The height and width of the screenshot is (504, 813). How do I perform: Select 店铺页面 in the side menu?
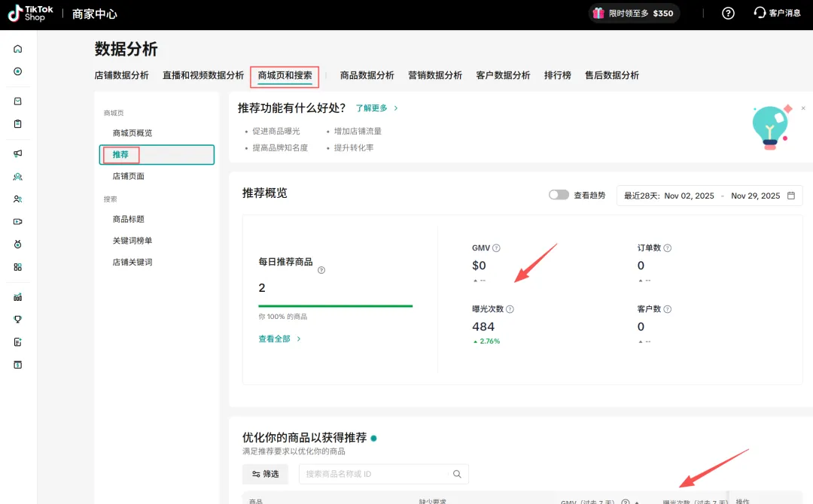(128, 176)
